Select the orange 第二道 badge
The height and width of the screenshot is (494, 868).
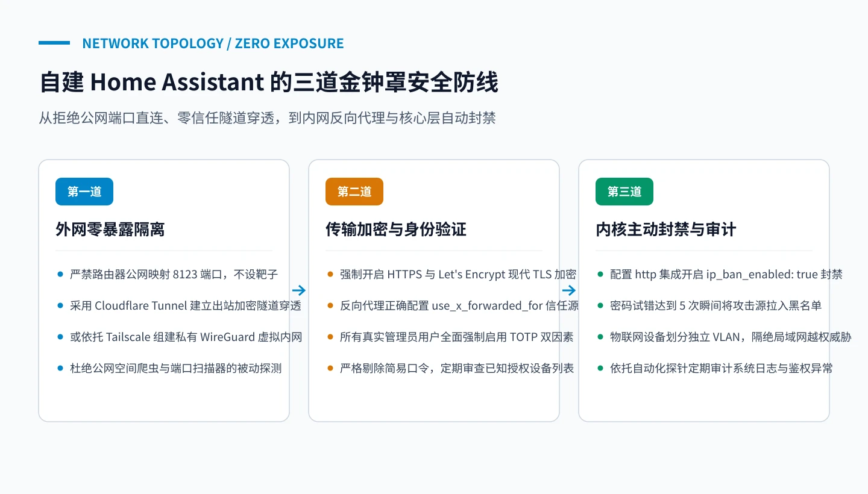(354, 192)
